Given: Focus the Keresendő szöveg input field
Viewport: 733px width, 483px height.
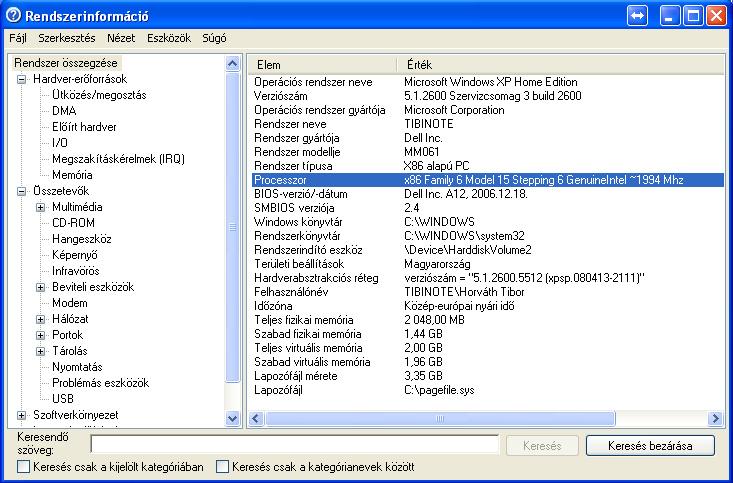Looking at the screenshot, I should (x=295, y=444).
